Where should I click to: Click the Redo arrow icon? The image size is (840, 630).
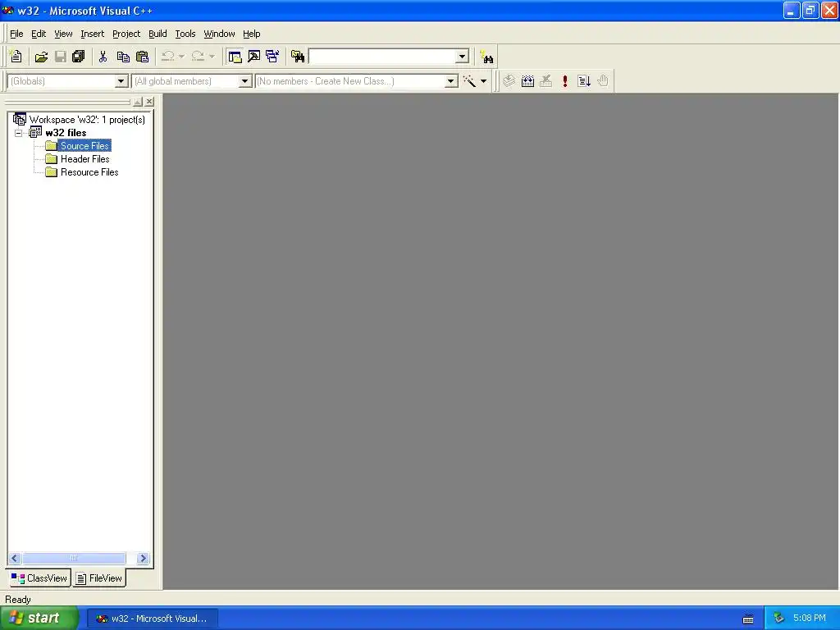point(198,57)
